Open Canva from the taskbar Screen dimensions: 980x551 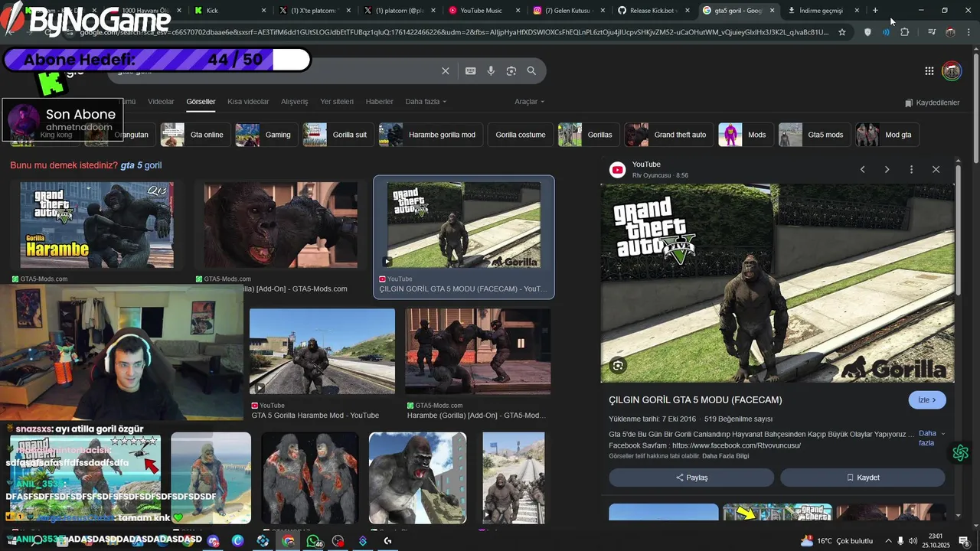(238, 541)
